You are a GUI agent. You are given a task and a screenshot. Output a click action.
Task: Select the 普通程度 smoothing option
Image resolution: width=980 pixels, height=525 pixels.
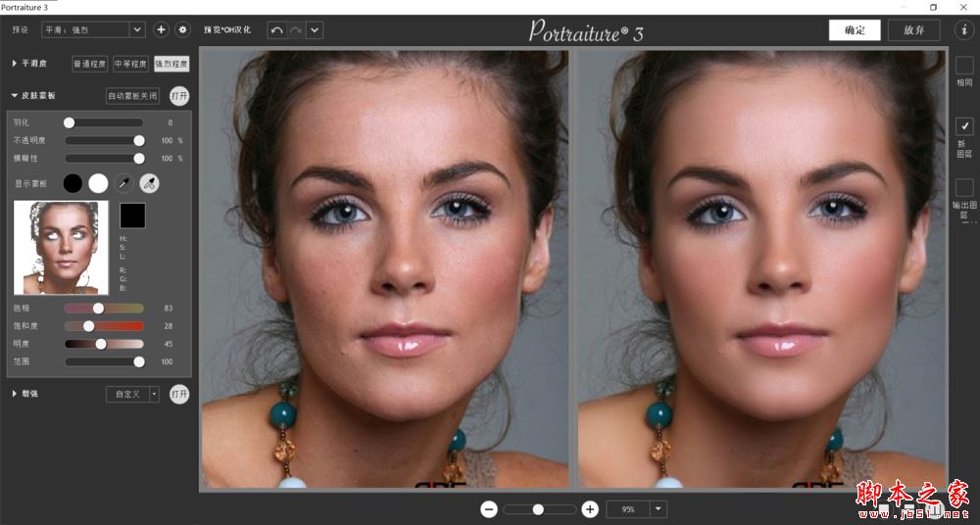[x=89, y=64]
